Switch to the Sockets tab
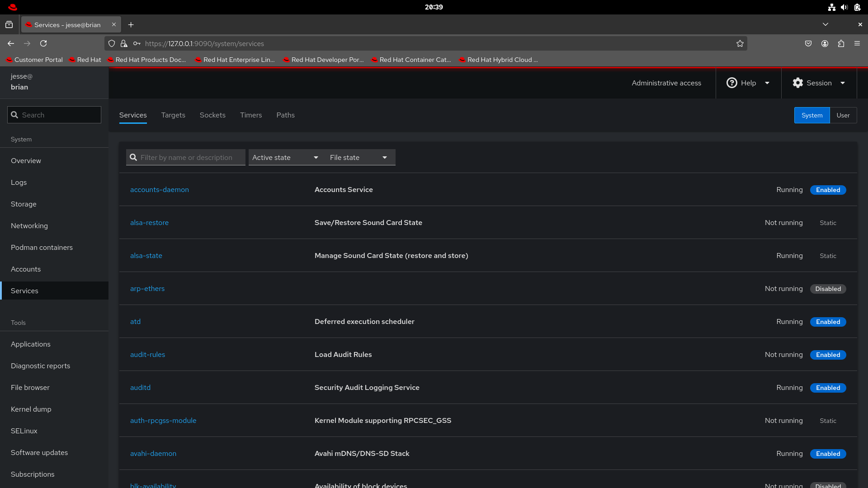The height and width of the screenshot is (488, 868). click(212, 115)
